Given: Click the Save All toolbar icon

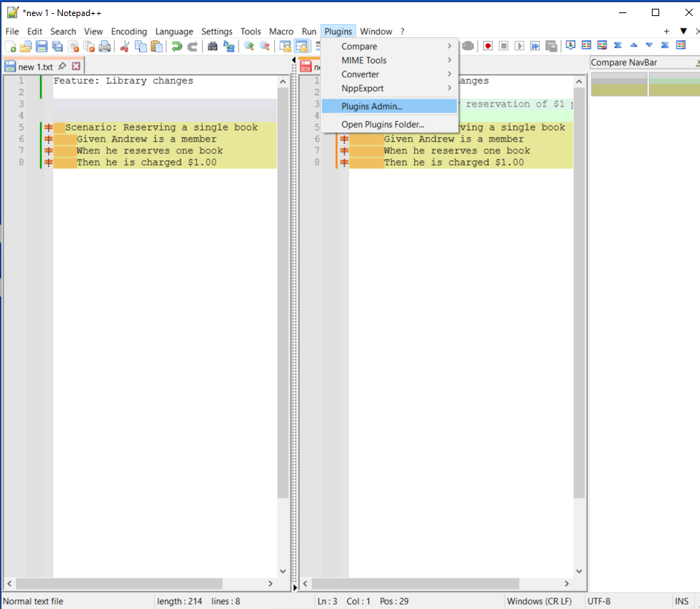Looking at the screenshot, I should tap(58, 46).
